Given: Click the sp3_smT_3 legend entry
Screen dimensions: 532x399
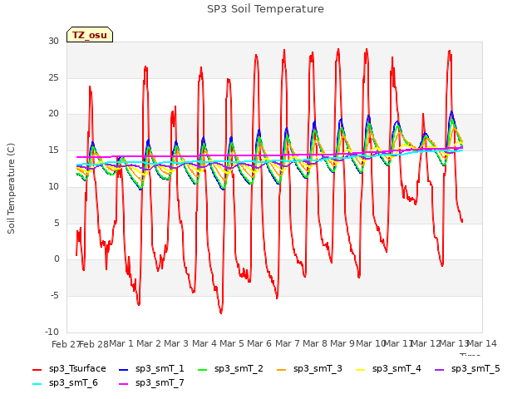Looking at the screenshot, I should pyautogui.click(x=309, y=369).
